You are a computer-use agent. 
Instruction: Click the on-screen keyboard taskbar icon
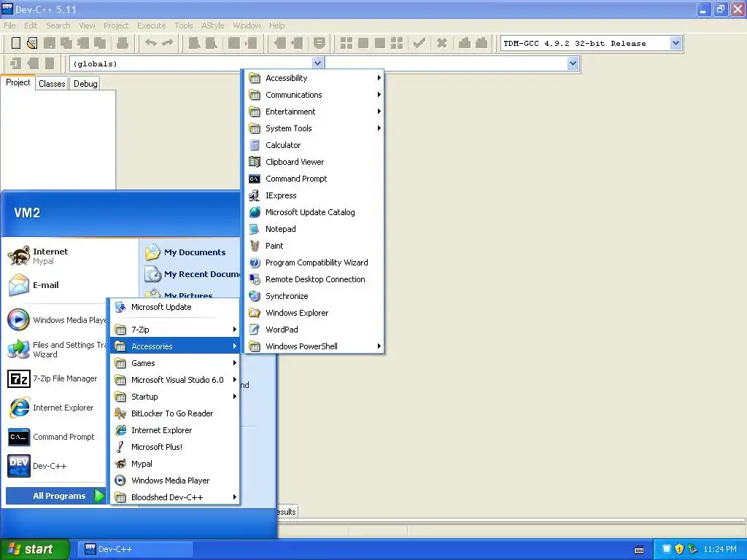tap(639, 550)
